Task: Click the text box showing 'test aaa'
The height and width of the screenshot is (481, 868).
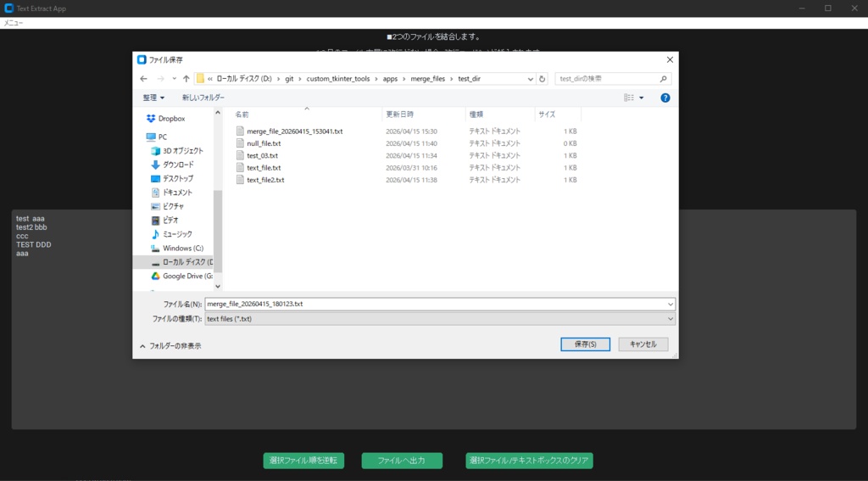Action: coord(434,319)
